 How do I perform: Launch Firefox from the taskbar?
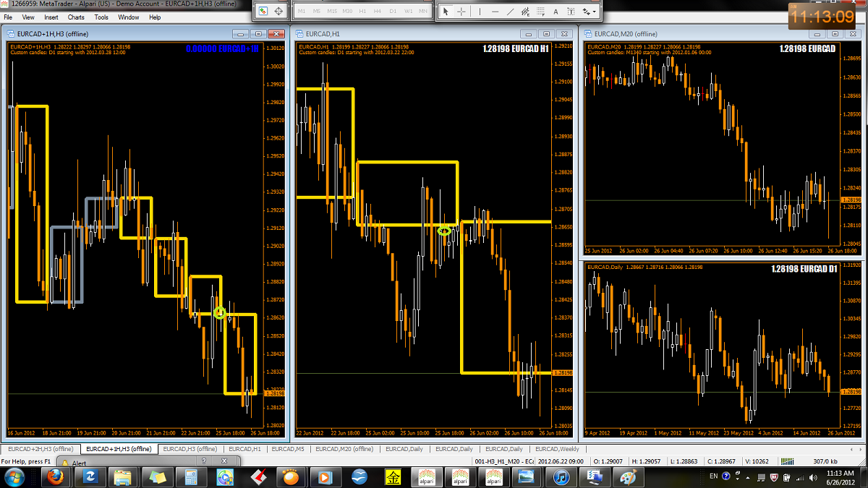(x=56, y=477)
